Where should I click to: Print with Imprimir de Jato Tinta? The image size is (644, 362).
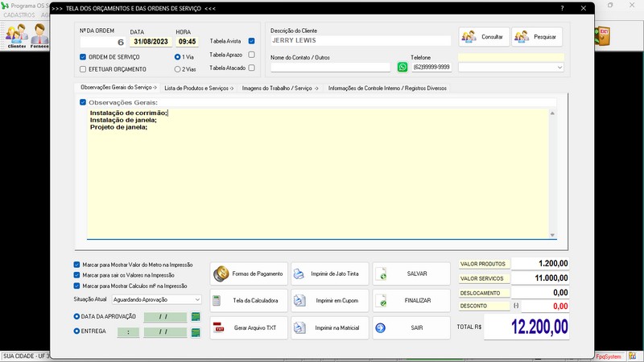pos(330,274)
